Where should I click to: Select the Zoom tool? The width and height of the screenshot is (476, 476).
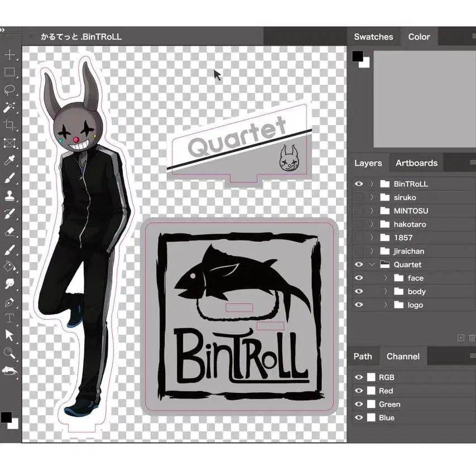coord(9,353)
